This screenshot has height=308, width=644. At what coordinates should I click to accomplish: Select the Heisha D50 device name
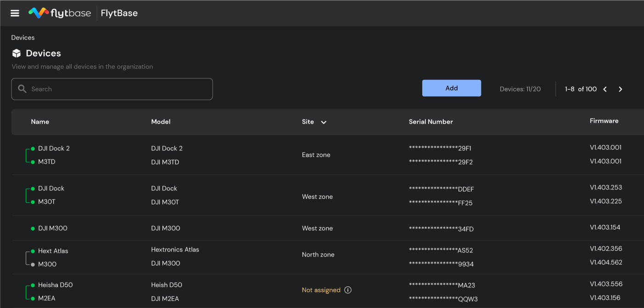click(x=56, y=285)
